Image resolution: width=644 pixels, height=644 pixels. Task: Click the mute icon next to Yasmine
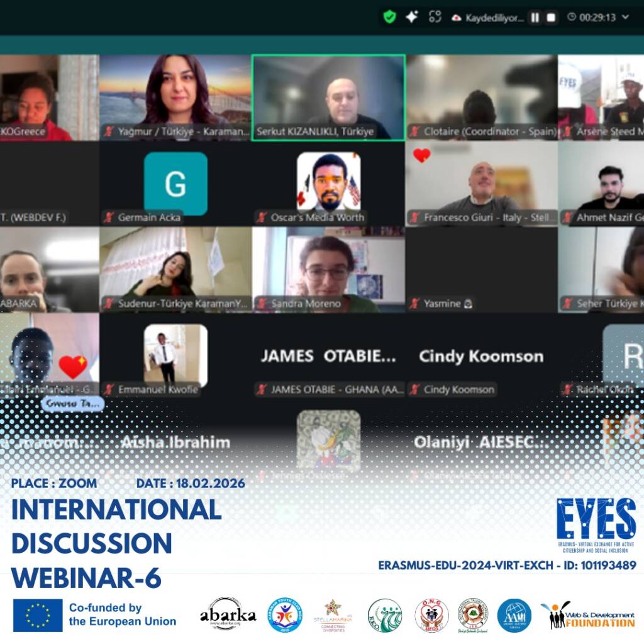(414, 304)
